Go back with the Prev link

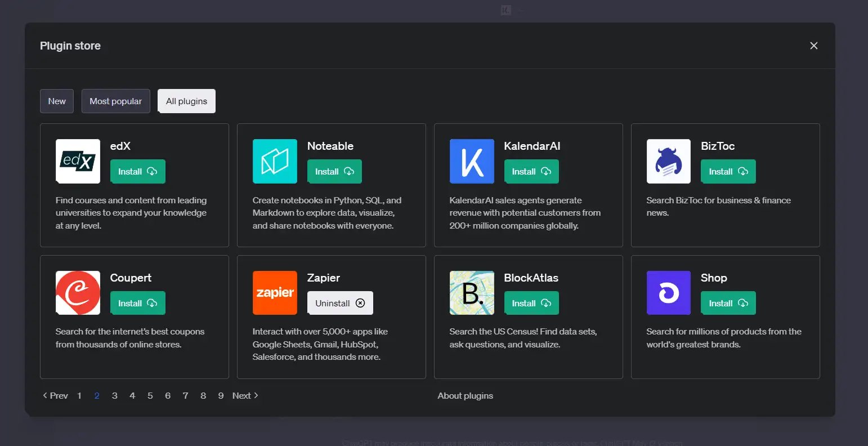tap(56, 395)
